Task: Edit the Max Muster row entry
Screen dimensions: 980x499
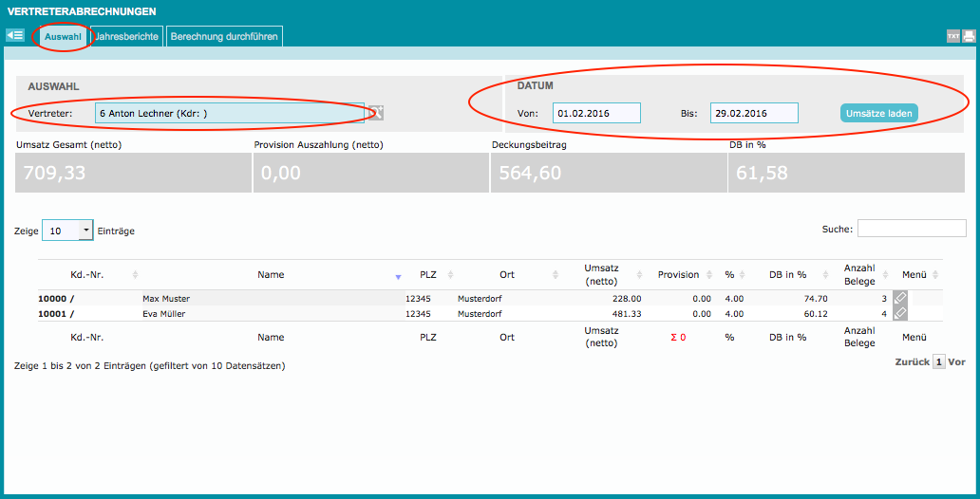Action: pyautogui.click(x=900, y=298)
